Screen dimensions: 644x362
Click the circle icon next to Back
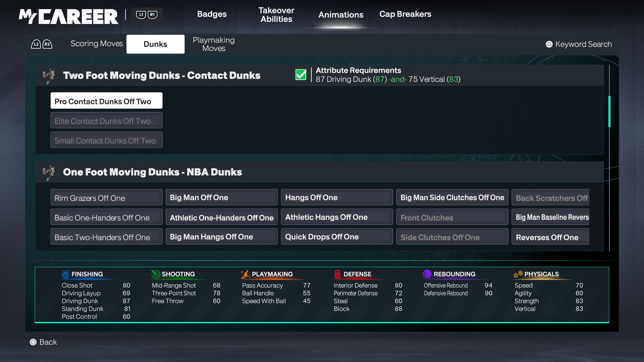point(33,342)
